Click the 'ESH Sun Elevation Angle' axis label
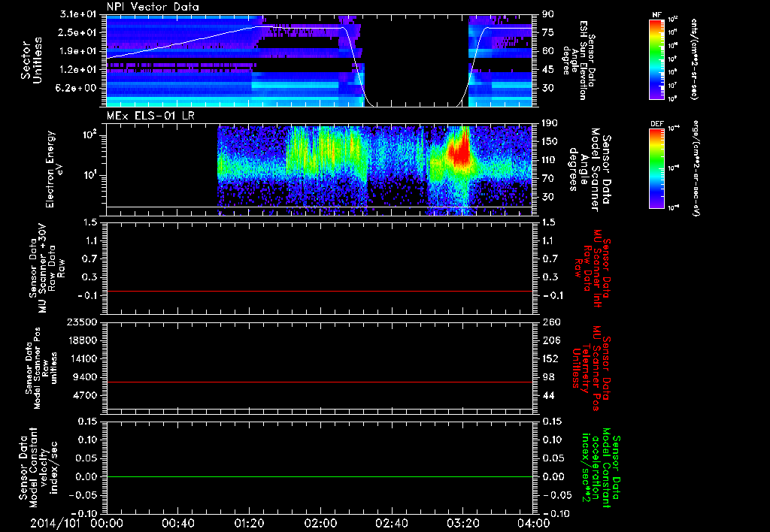Image resolution: width=770 pixels, height=532 pixels. click(x=580, y=60)
